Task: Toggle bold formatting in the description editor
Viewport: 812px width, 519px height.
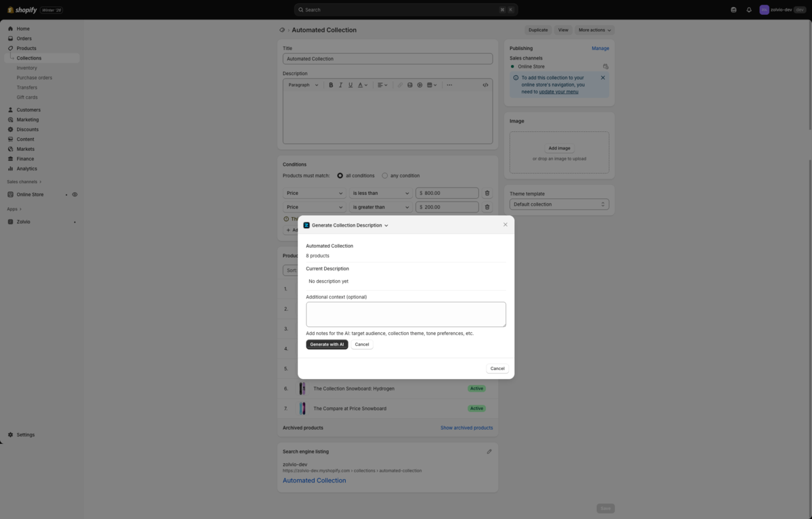Action: coord(331,85)
